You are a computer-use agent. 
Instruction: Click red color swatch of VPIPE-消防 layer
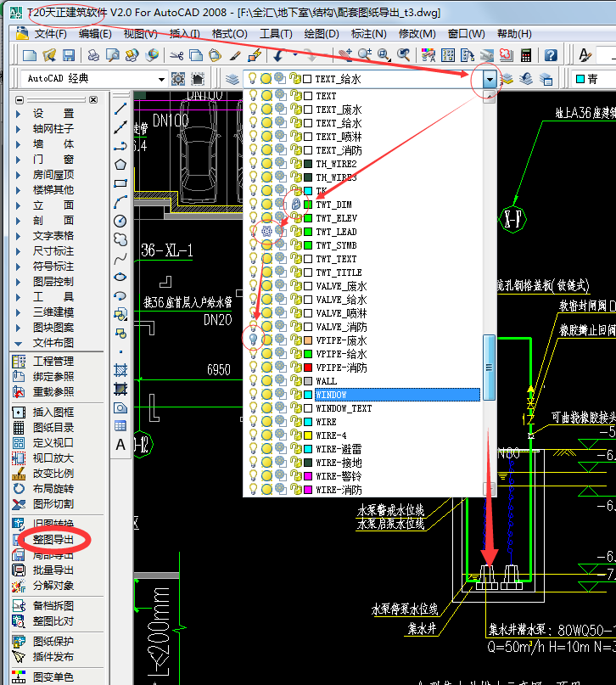coord(308,367)
